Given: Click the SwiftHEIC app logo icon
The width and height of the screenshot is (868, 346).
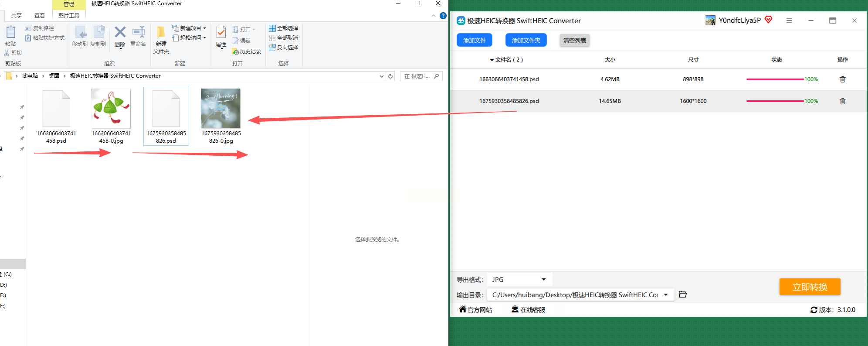Looking at the screenshot, I should pos(461,21).
